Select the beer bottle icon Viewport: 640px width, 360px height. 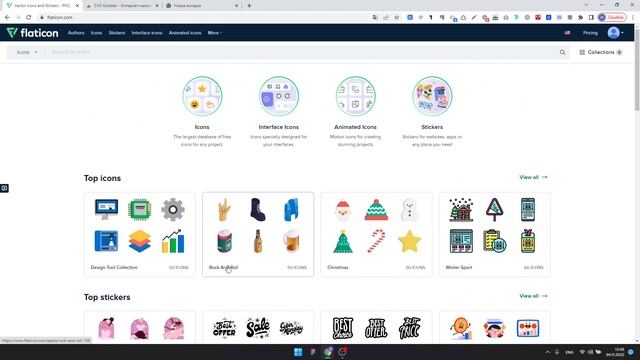(x=258, y=241)
